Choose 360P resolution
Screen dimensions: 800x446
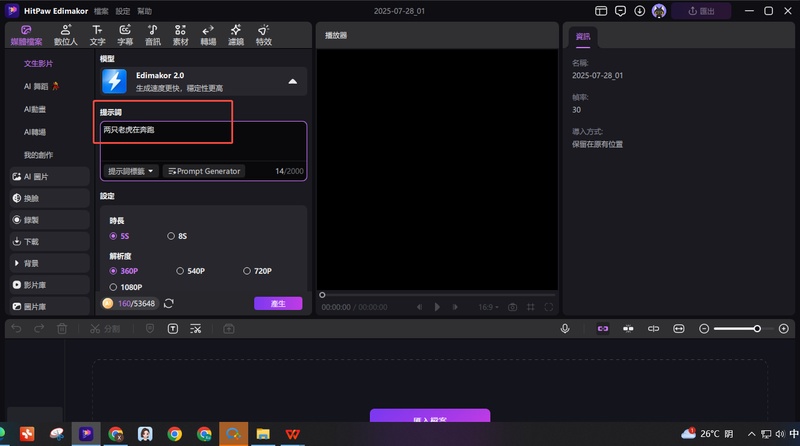pos(124,271)
